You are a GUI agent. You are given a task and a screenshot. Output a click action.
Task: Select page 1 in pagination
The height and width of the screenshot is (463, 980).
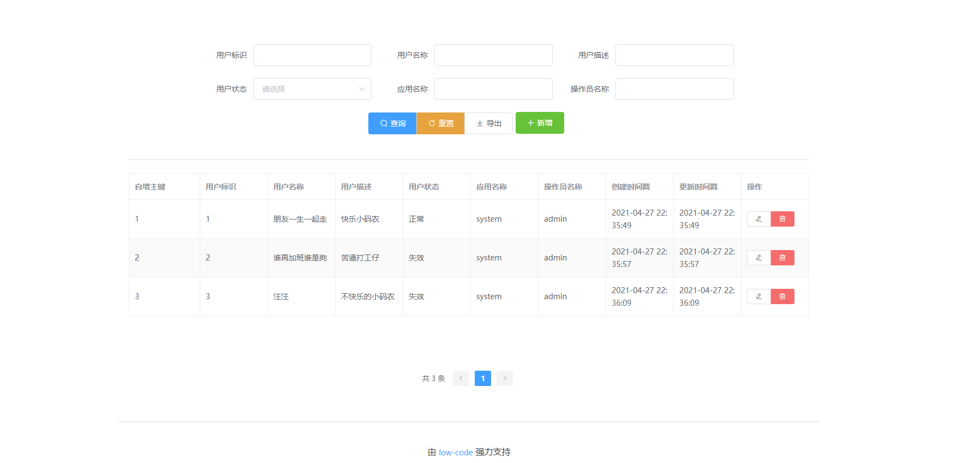click(x=483, y=378)
